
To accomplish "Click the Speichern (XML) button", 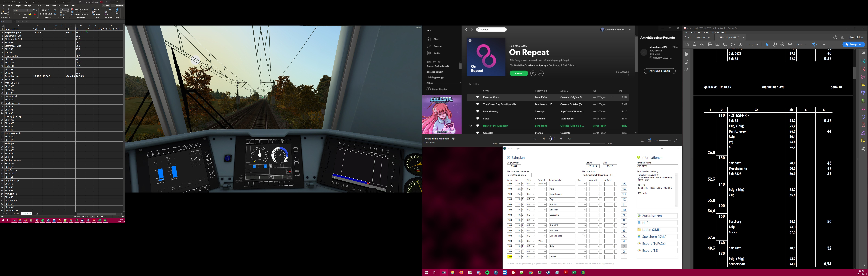I will coord(657,237).
